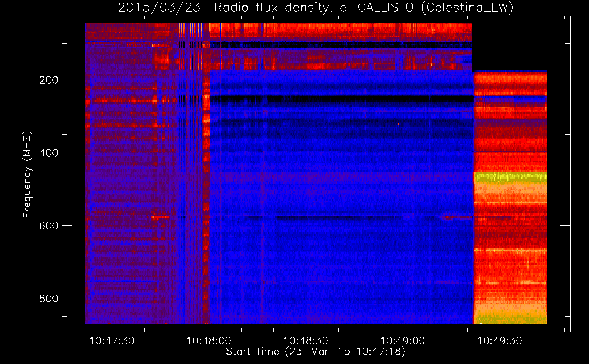589x364 pixels.
Task: Click the 10:47:30 time tick label
Action: click(x=112, y=341)
